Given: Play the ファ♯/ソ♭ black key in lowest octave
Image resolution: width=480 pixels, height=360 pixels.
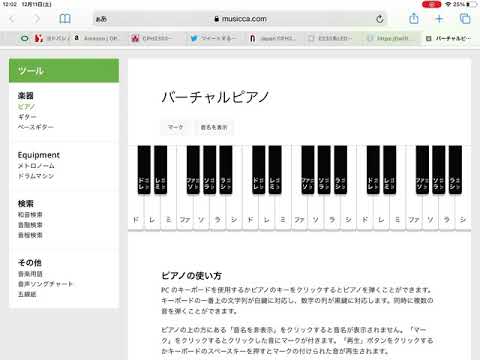Looking at the screenshot, I should coord(193,169).
